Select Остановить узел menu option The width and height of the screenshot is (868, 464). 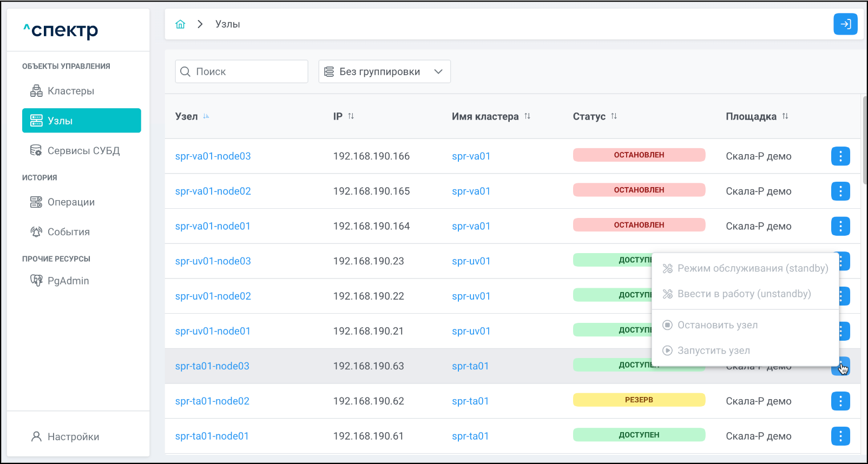tap(718, 325)
